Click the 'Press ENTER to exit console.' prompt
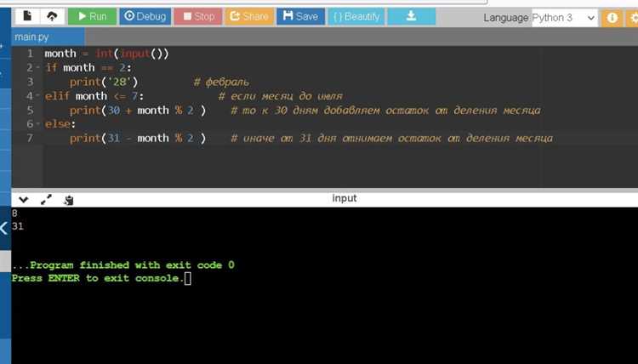This screenshot has height=364, width=638. coord(98,278)
